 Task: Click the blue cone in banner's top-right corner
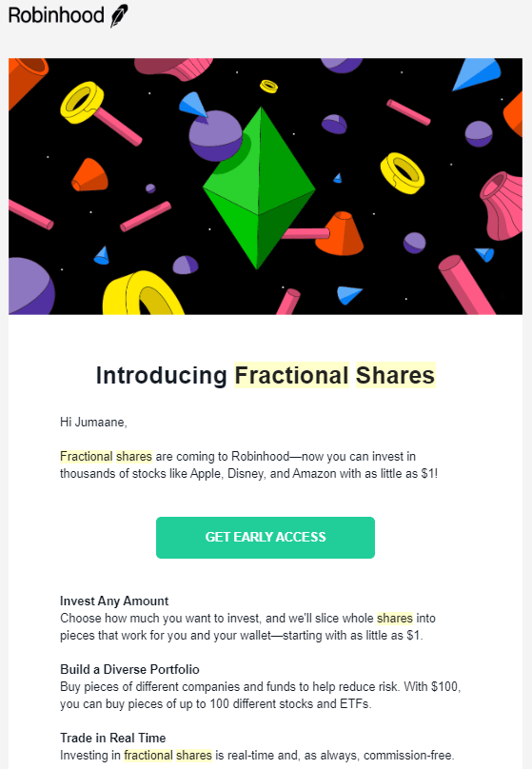[475, 74]
